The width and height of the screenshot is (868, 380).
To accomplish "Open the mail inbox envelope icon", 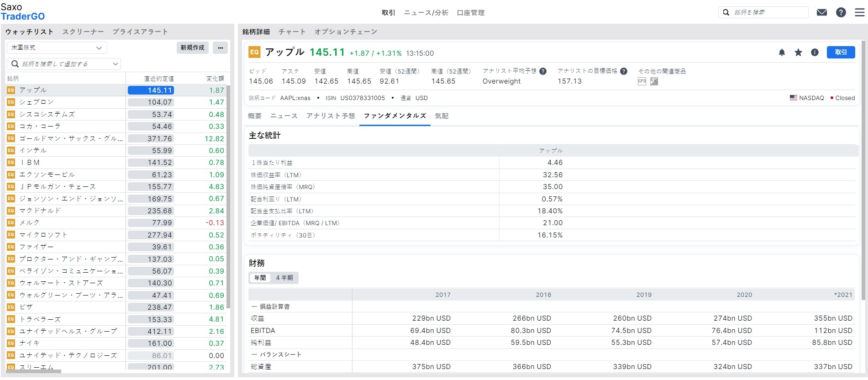I will point(822,12).
